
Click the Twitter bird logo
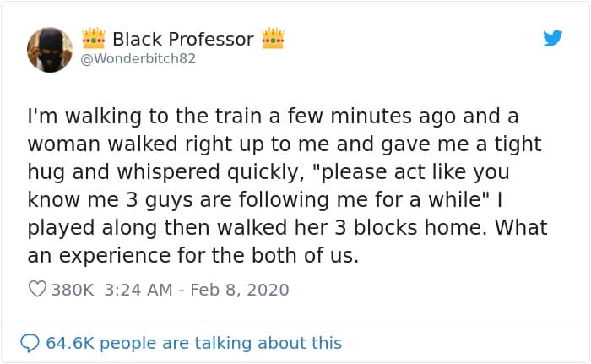click(x=552, y=37)
